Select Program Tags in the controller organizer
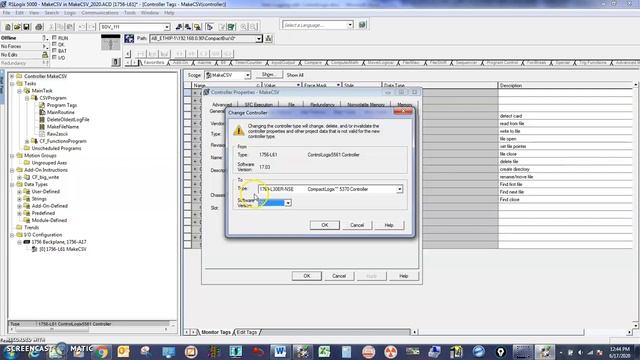Viewport: 640px width, 360px height. point(62,105)
